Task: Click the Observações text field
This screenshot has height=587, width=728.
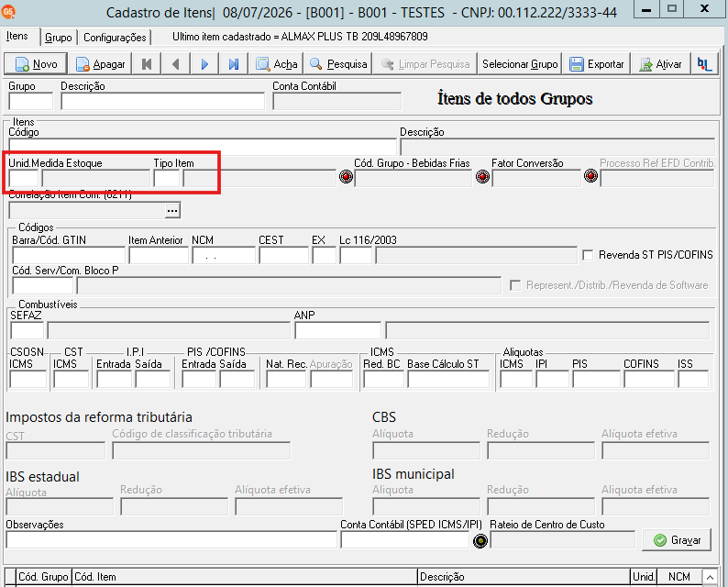Action: click(171, 540)
